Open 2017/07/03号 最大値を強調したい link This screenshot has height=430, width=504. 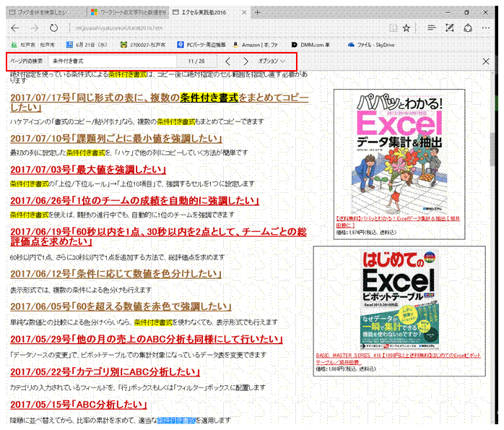point(88,170)
